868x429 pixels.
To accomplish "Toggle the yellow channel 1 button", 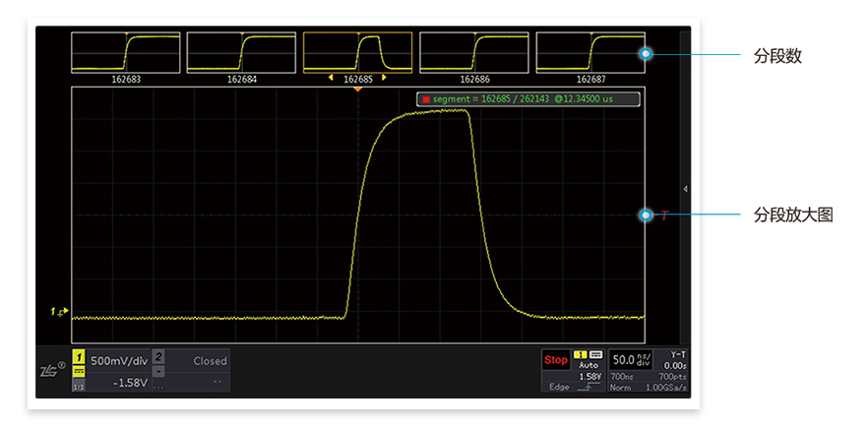I will (79, 356).
